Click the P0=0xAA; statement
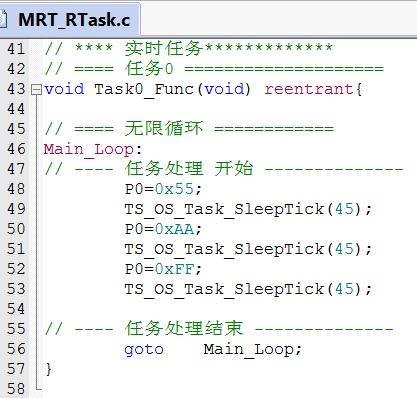This screenshot has width=417, height=398. pyautogui.click(x=163, y=229)
